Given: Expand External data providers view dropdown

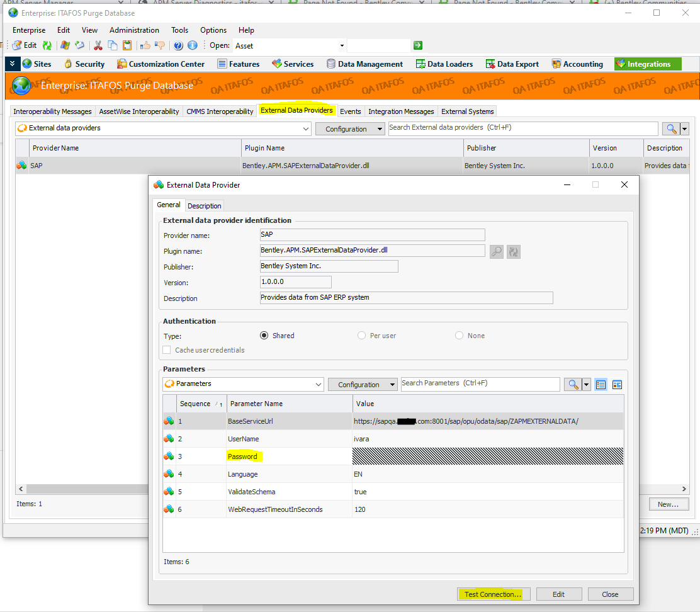Looking at the screenshot, I should coord(306,128).
